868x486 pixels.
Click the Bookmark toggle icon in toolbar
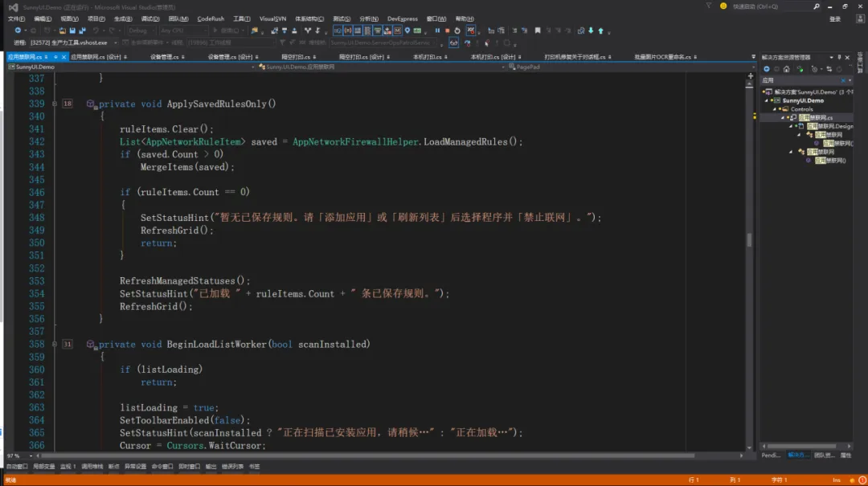pyautogui.click(x=538, y=31)
